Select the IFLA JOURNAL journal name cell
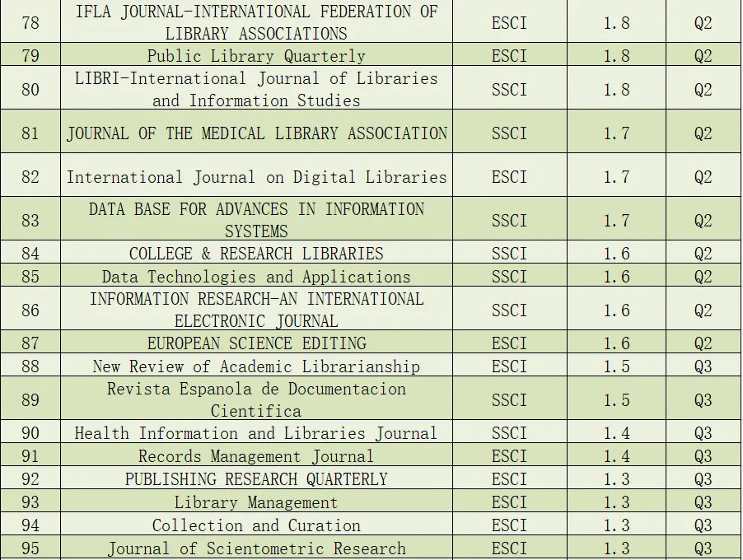The image size is (743, 560). tap(256, 22)
